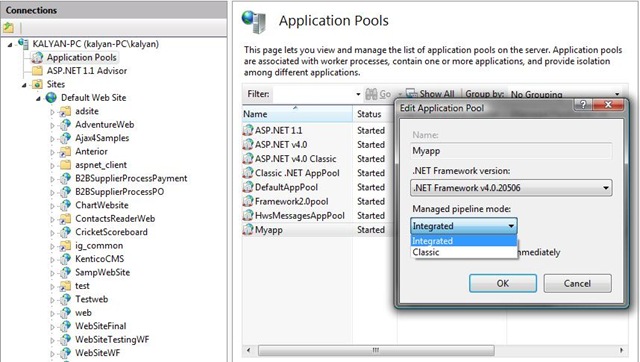Click the KALYAN-PC server icon
This screenshot has height=362, width=640.
(23, 44)
